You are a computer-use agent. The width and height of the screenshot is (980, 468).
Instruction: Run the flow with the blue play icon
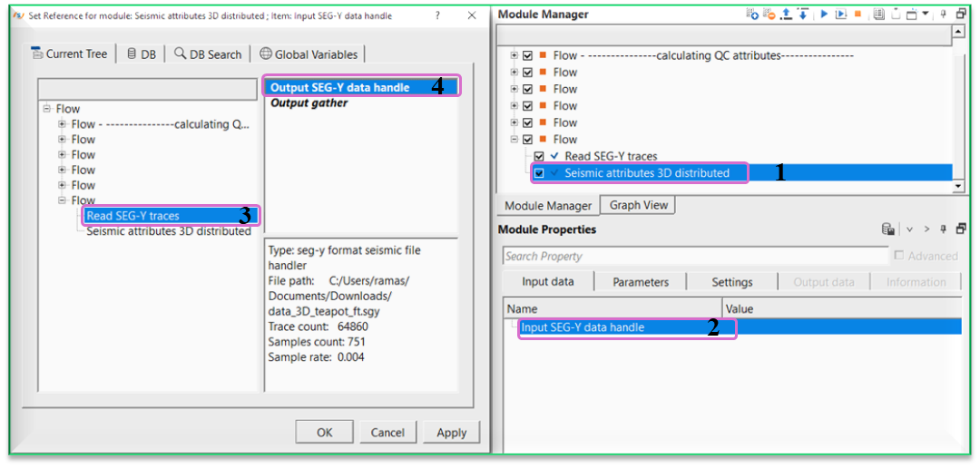coord(824,14)
